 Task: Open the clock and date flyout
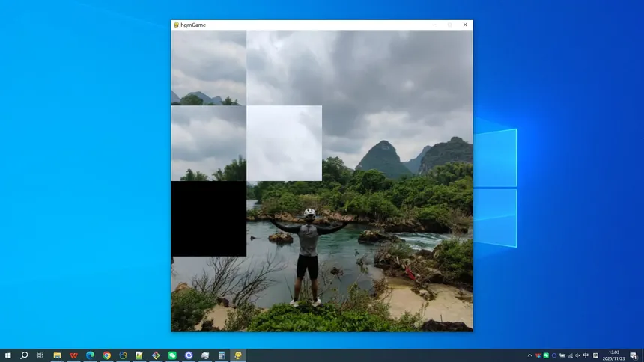(x=613, y=355)
